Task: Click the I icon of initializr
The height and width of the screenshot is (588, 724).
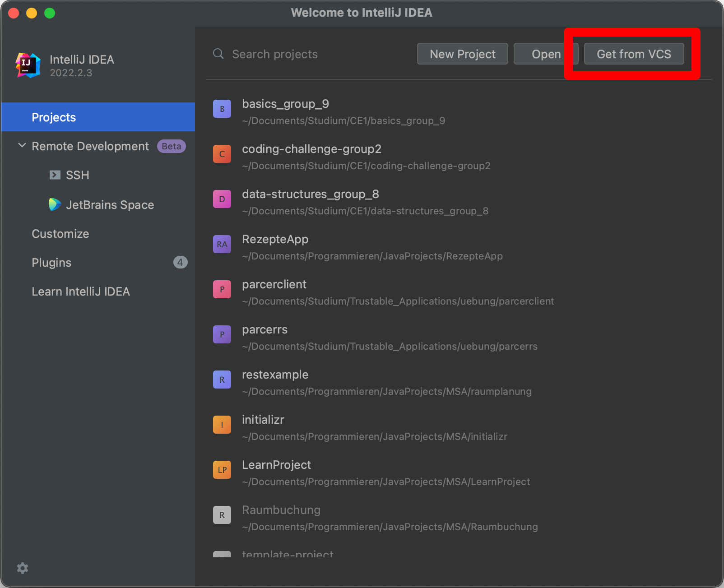Action: pyautogui.click(x=222, y=425)
